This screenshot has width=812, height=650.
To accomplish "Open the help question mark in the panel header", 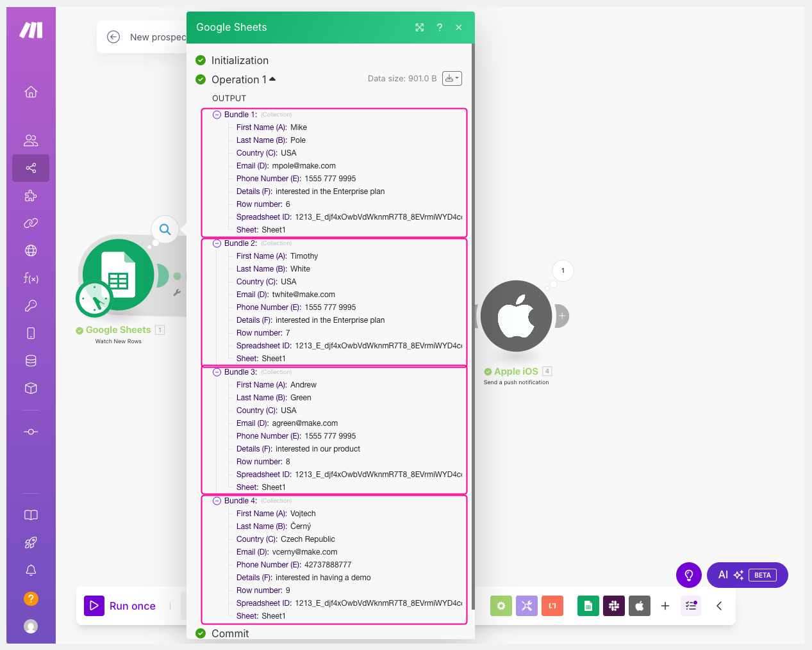I will tap(440, 28).
